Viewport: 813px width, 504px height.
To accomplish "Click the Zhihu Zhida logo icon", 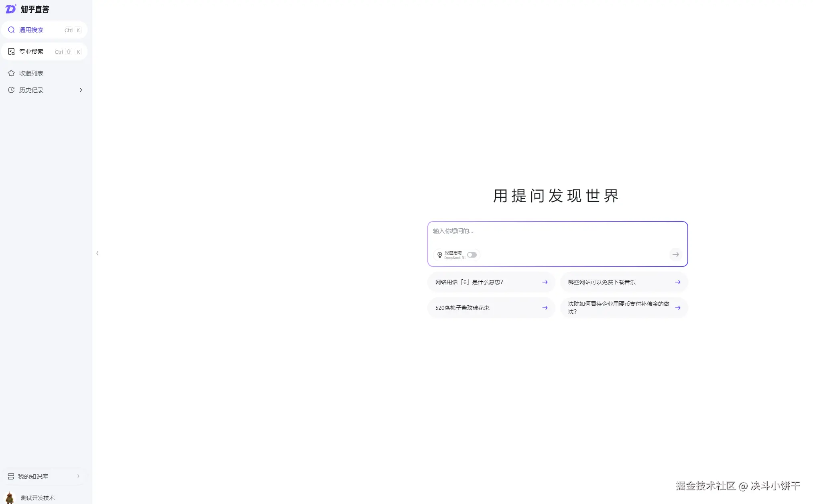I will pos(11,9).
